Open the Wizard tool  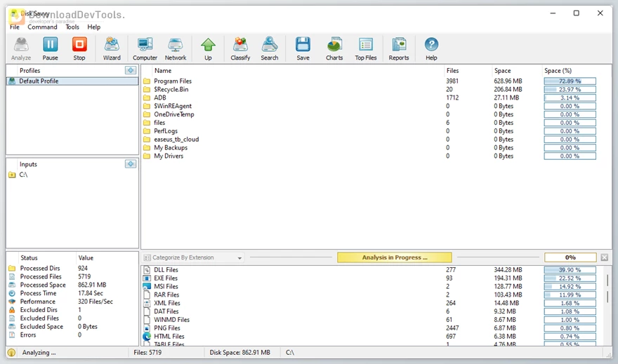pyautogui.click(x=112, y=49)
